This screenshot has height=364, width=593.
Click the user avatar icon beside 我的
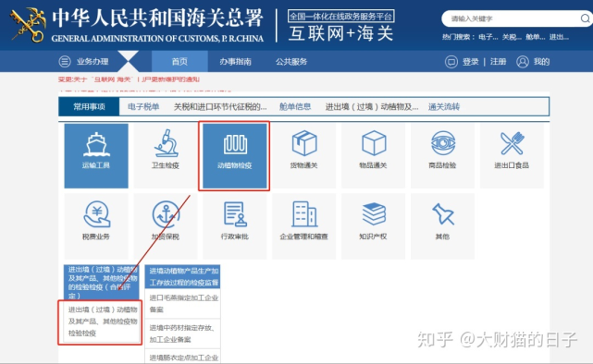[x=523, y=62]
